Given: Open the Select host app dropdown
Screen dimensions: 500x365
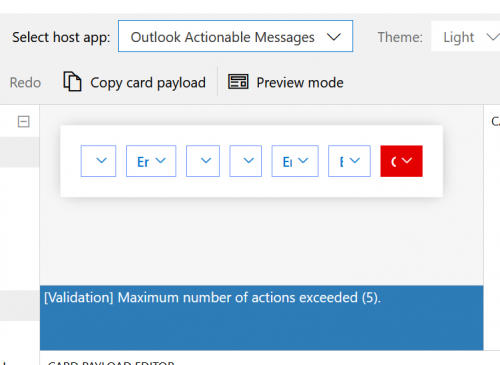Looking at the screenshot, I should pos(235,36).
